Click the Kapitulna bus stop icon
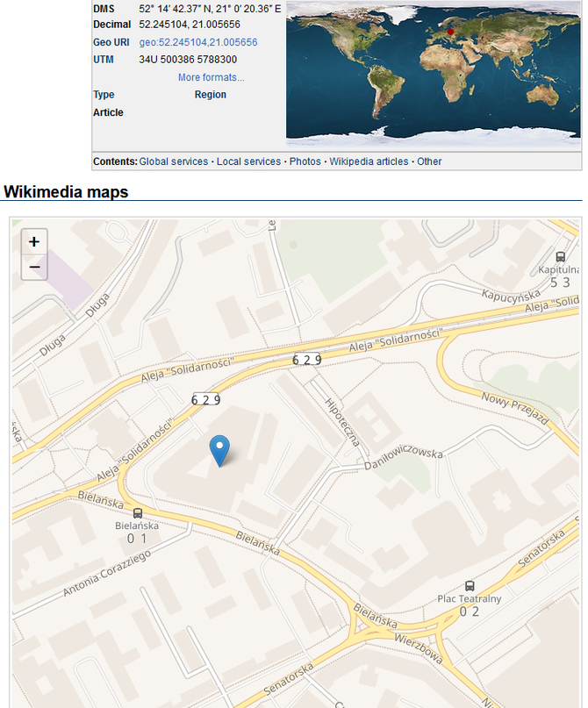This screenshot has height=708, width=588. tap(561, 257)
